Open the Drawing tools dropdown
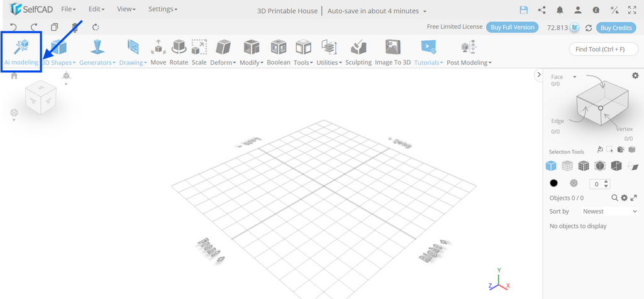The image size is (644, 299). coord(133,53)
